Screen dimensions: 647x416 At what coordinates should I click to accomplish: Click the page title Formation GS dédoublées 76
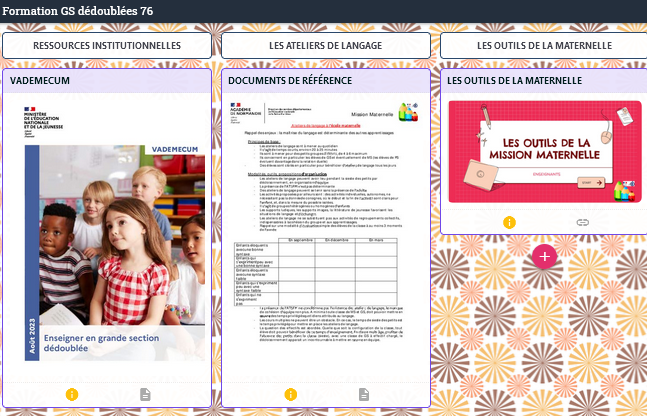pos(78,10)
